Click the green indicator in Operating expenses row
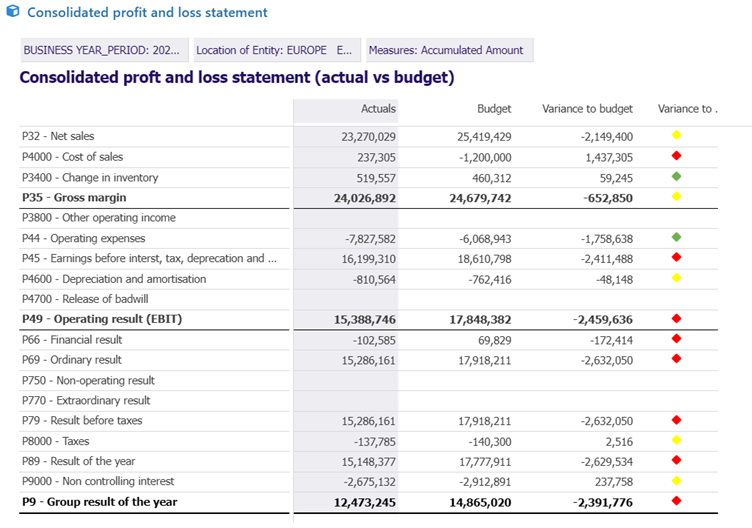The width and height of the screenshot is (752, 528). (676, 238)
